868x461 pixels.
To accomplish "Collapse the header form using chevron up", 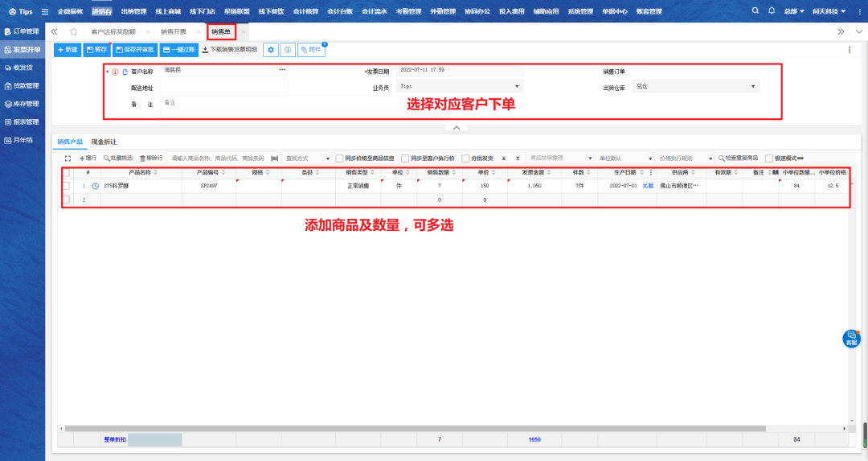I will (x=456, y=128).
